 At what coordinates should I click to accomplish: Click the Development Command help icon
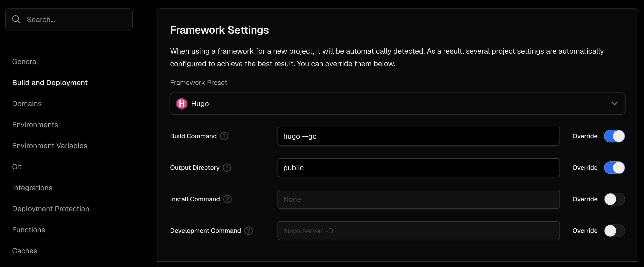click(x=249, y=231)
